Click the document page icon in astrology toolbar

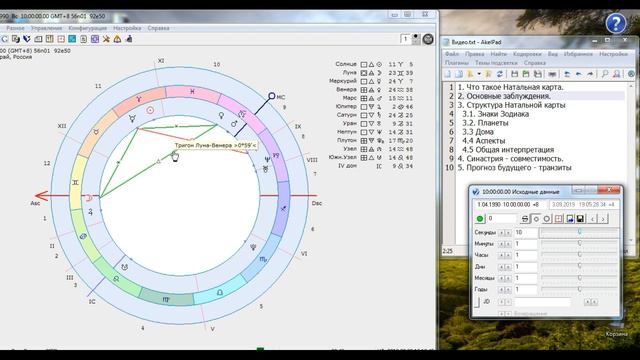[83, 39]
